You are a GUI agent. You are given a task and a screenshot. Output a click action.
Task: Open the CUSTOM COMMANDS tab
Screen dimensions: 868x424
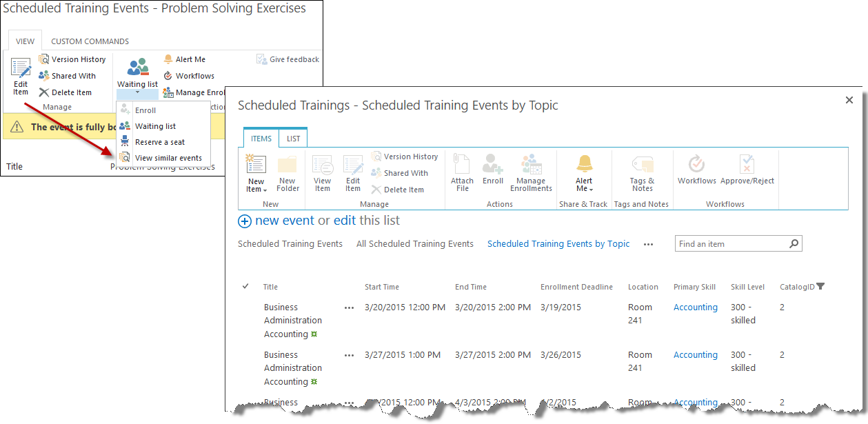90,41
